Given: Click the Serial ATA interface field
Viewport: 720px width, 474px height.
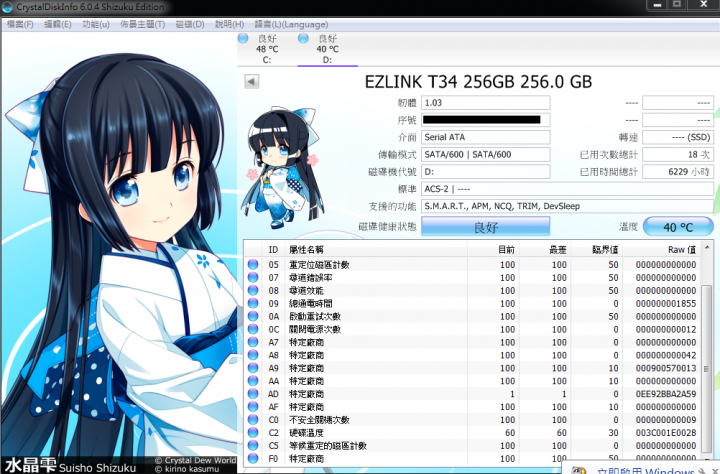Looking at the screenshot, I should point(485,137).
